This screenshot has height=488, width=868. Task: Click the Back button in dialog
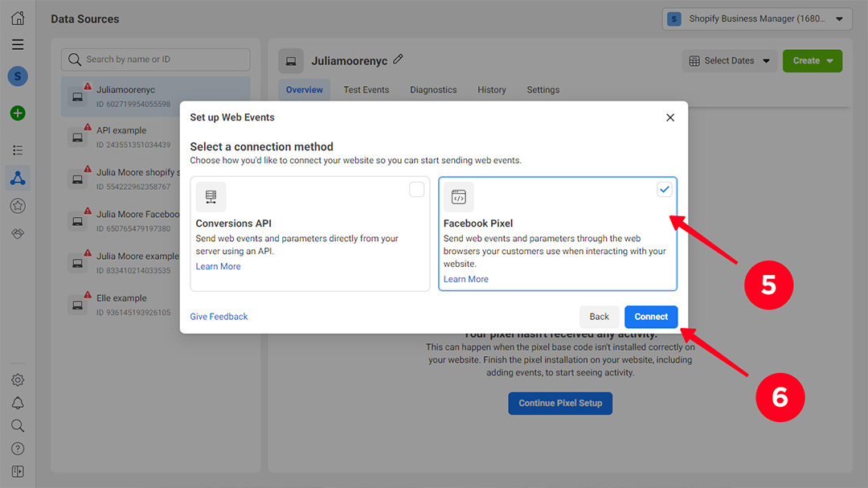coord(599,317)
